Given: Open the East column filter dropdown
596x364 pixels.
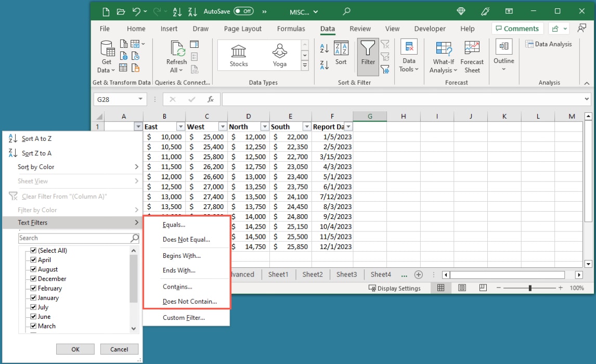Looking at the screenshot, I should point(180,126).
